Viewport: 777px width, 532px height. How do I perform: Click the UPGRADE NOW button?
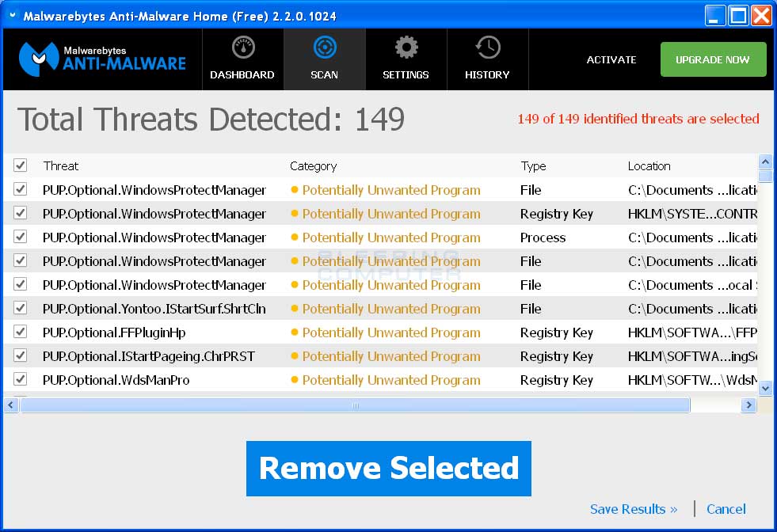(713, 59)
